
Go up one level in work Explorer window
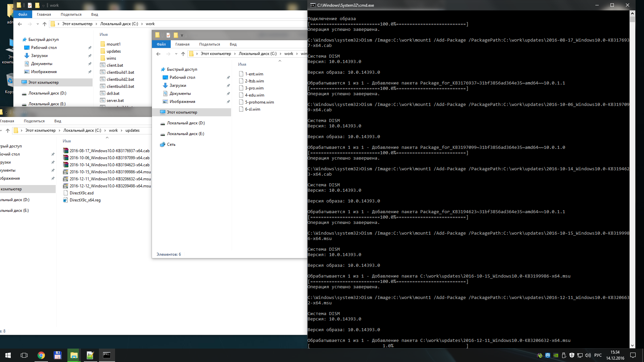pos(45,24)
